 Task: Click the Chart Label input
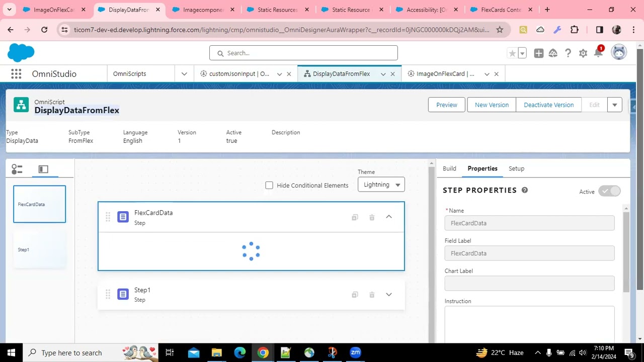point(529,283)
